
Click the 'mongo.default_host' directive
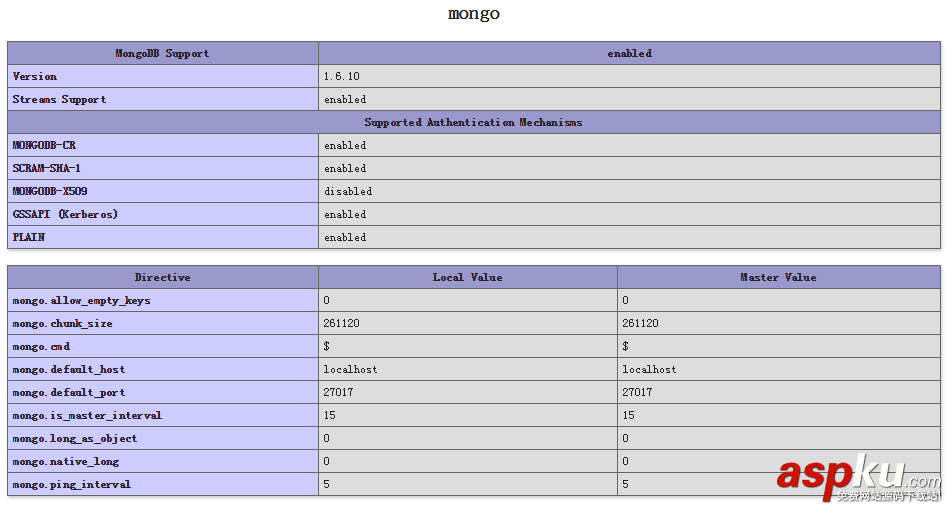69,369
